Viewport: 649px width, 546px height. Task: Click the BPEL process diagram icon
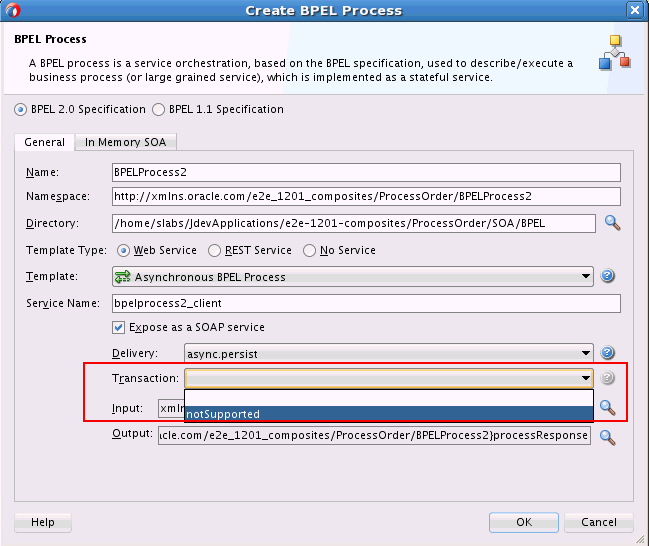tap(615, 53)
